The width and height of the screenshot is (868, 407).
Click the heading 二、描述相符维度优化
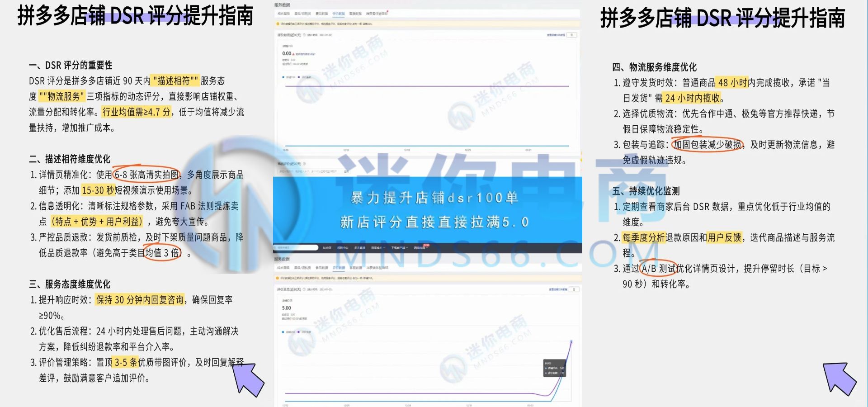click(70, 159)
